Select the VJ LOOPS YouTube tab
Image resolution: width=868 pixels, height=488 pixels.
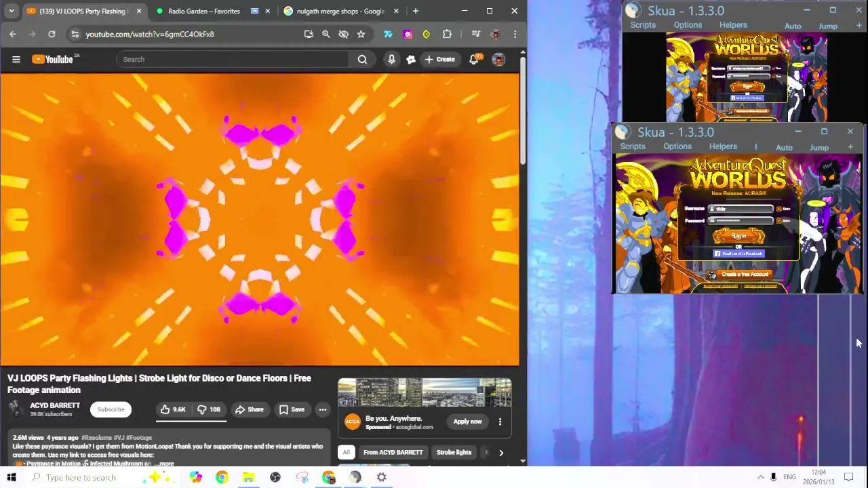(x=83, y=11)
